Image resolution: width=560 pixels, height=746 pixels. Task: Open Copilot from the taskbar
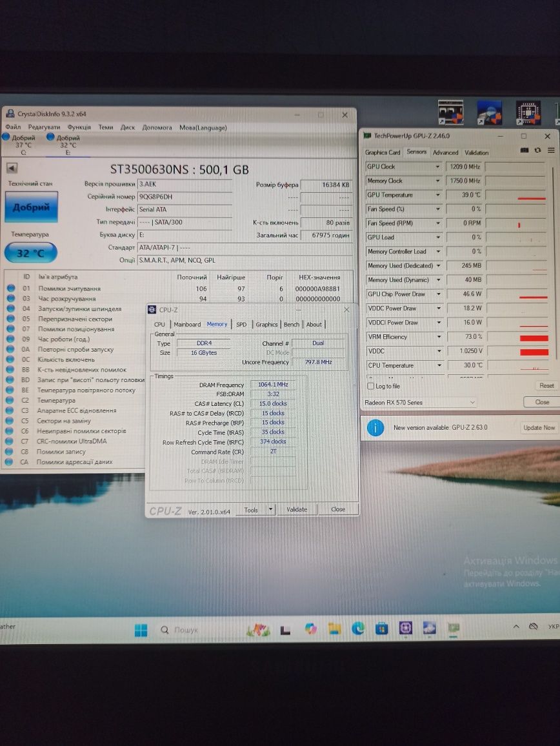(311, 629)
